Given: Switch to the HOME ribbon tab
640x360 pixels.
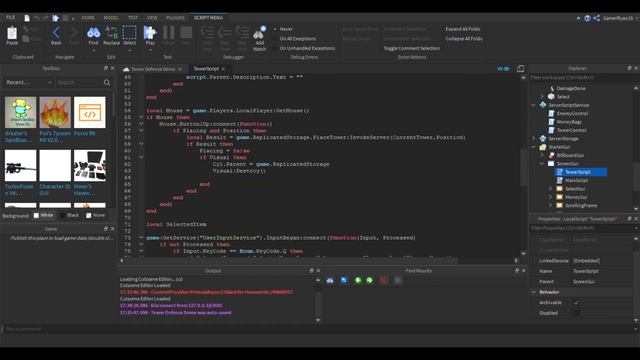Looking at the screenshot, I should pyautogui.click(x=88, y=18).
